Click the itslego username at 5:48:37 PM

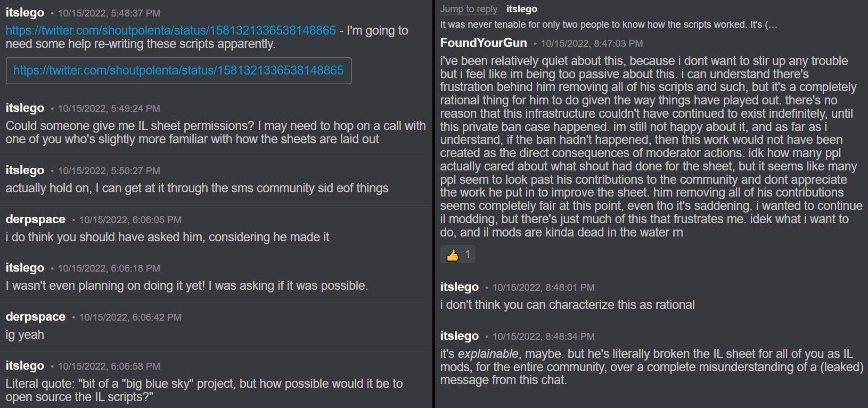pyautogui.click(x=25, y=13)
